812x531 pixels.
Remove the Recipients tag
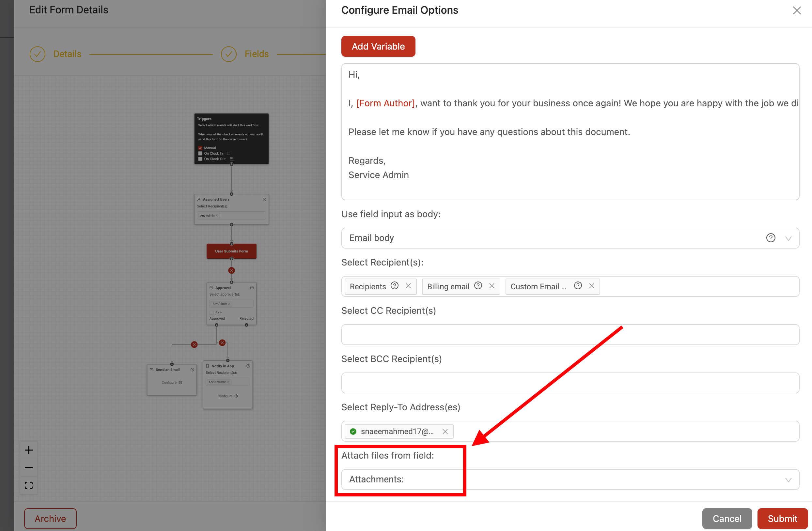pyautogui.click(x=408, y=286)
